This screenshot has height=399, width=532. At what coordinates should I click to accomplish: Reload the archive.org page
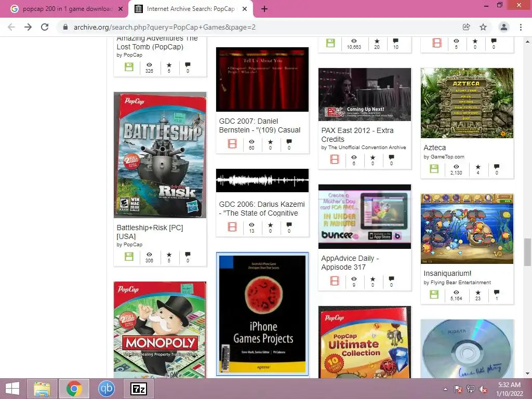click(x=45, y=27)
